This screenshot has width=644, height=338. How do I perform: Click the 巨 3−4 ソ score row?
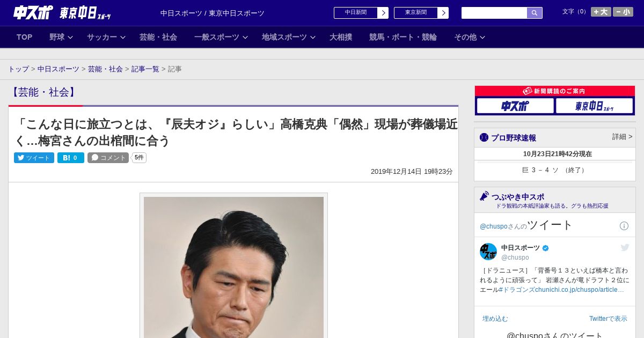[555, 170]
